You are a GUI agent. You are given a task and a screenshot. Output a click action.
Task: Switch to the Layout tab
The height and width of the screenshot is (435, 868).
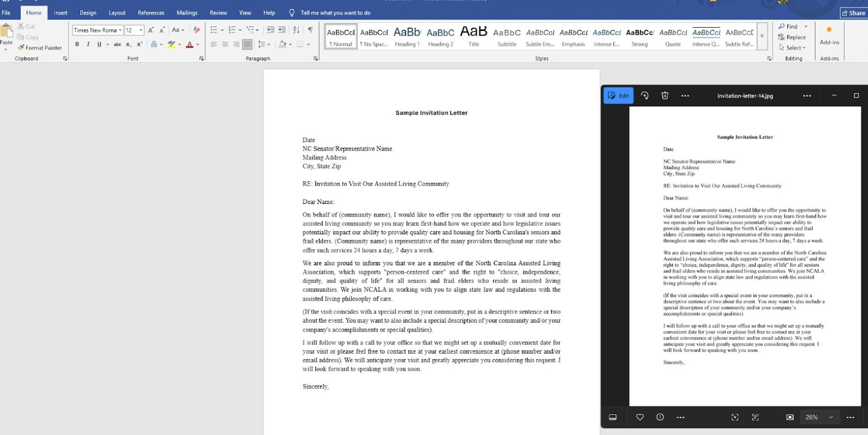click(x=117, y=12)
